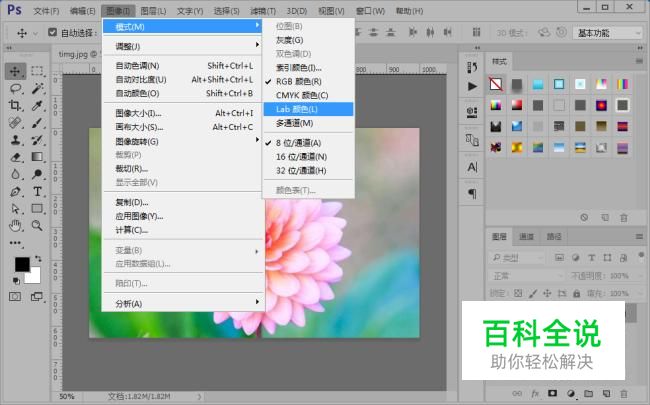
Task: Apply 自动色调(N) command
Action: pyautogui.click(x=183, y=65)
